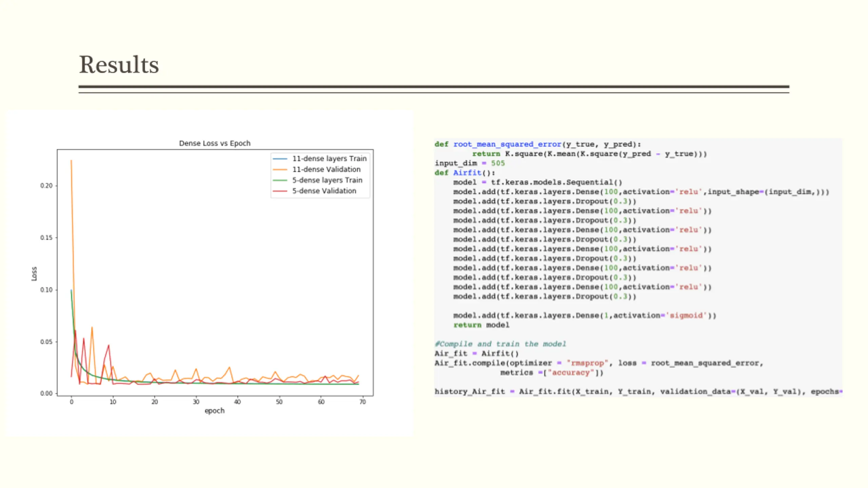Click the blue legend line swatch
This screenshot has width=868, height=488.
click(280, 159)
